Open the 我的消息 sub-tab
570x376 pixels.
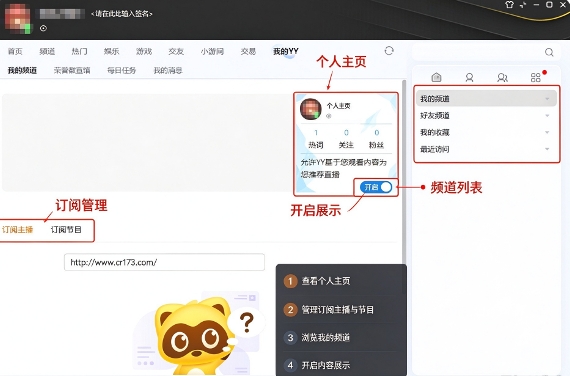(168, 70)
